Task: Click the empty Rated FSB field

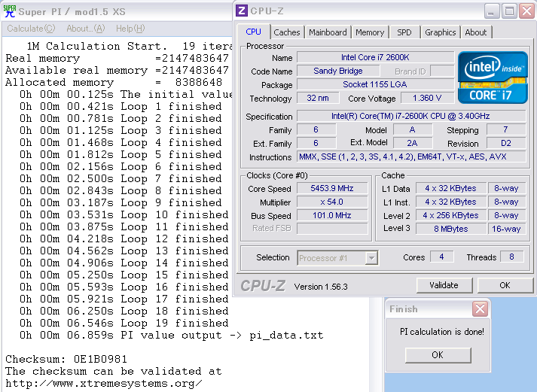Action: coord(332,229)
